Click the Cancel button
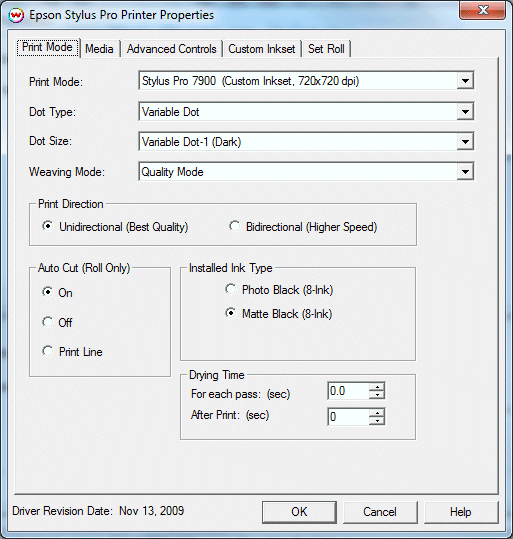The height and width of the screenshot is (539, 513). click(x=380, y=512)
